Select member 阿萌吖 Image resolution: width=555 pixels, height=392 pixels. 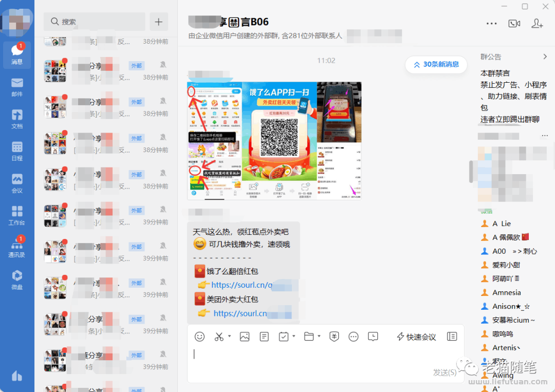(500, 279)
